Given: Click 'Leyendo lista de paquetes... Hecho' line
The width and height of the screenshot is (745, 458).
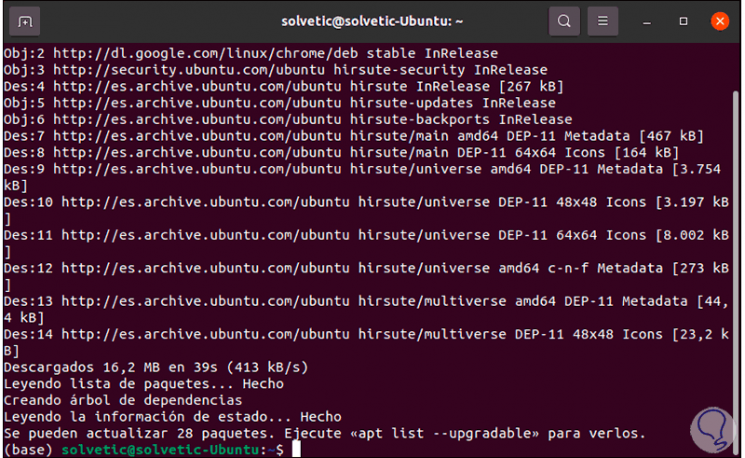Looking at the screenshot, I should [143, 384].
